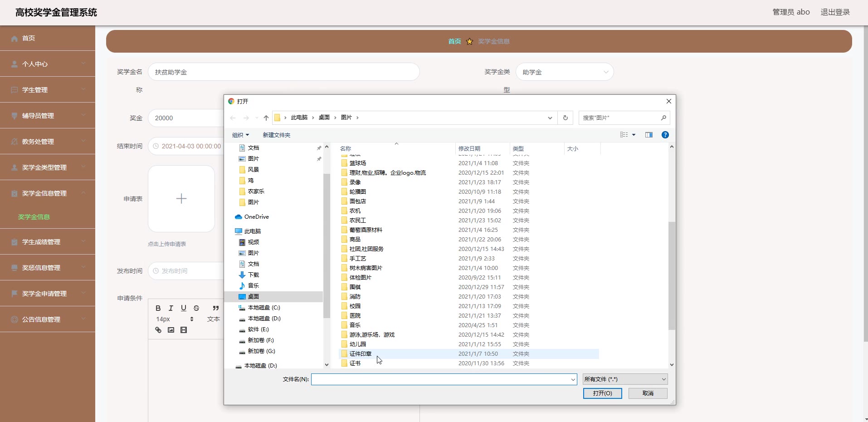Click the search magnifier in the dialog

pos(663,118)
